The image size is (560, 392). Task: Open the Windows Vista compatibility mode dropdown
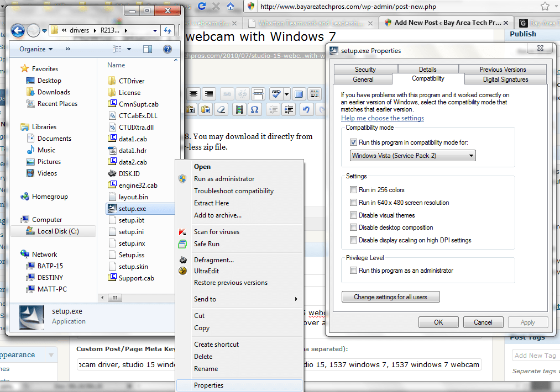[413, 156]
